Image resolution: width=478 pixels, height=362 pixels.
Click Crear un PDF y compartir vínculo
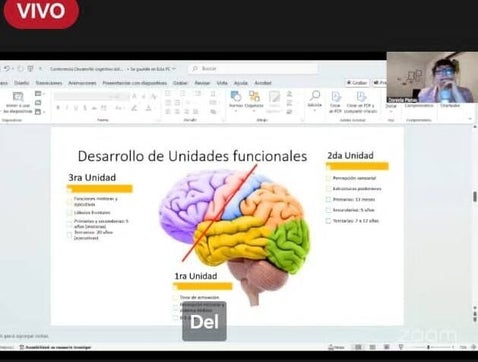[x=361, y=102]
